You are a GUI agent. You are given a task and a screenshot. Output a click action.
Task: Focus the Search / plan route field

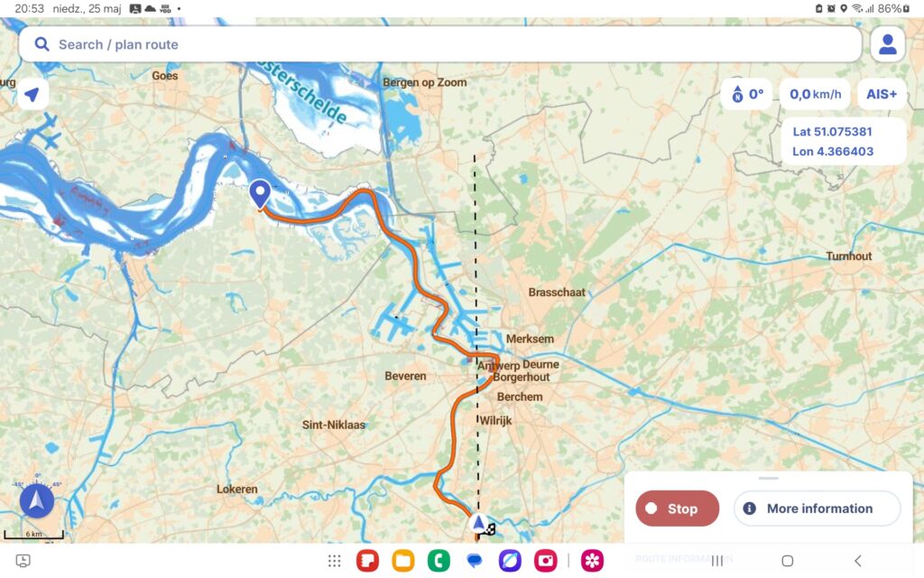(440, 44)
